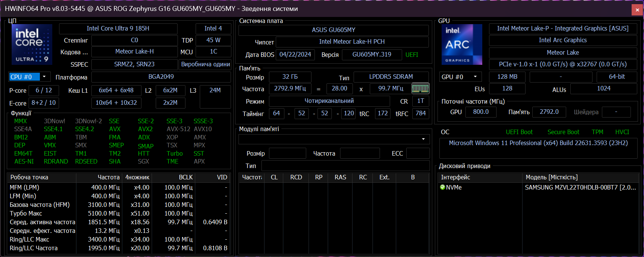Click the empty module size input field
The height and width of the screenshot is (257, 644).
(x=287, y=153)
